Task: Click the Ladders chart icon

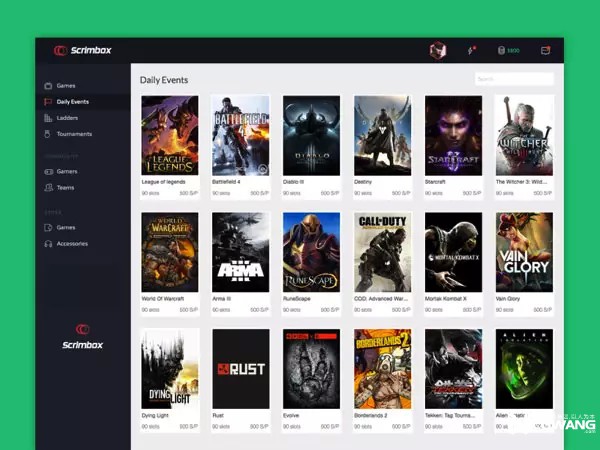Action: click(48, 118)
